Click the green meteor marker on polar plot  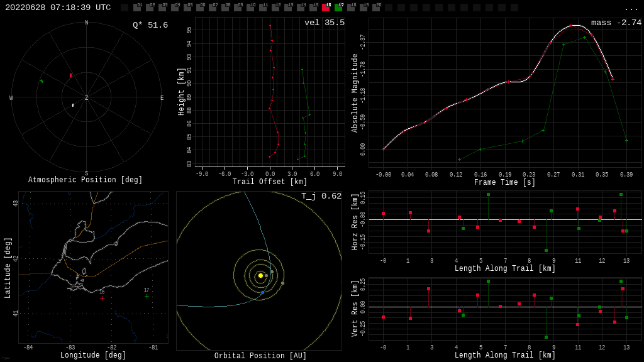coord(42,81)
